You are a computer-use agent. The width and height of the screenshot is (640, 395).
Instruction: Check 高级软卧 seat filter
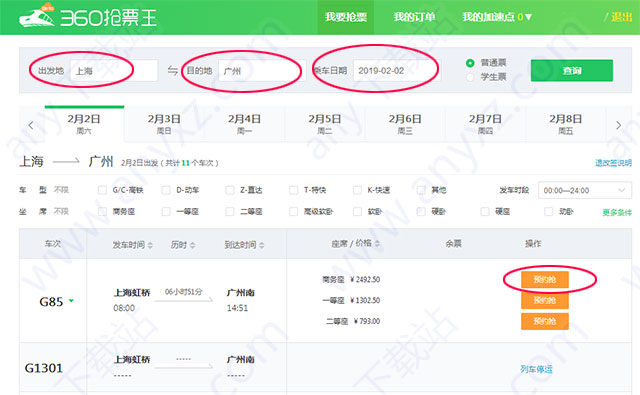293,211
